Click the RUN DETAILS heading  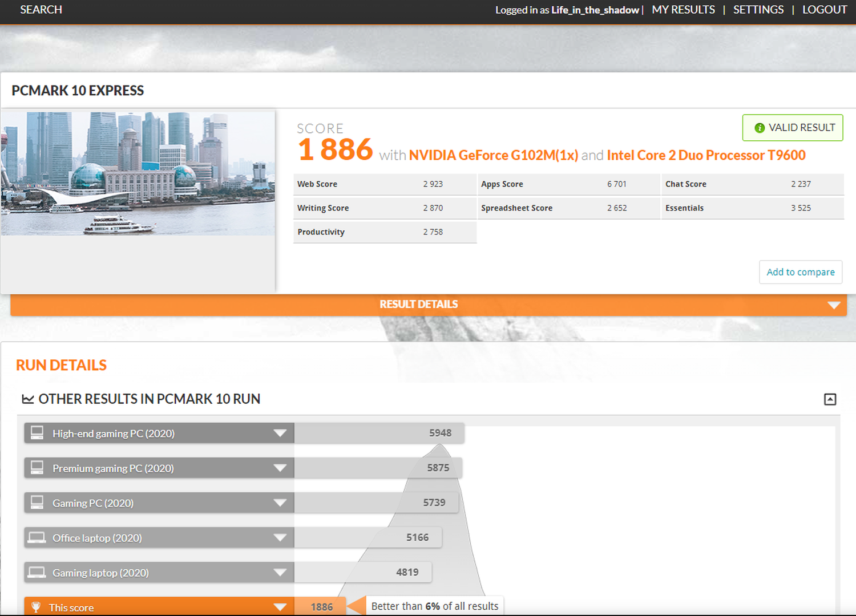[x=61, y=365]
